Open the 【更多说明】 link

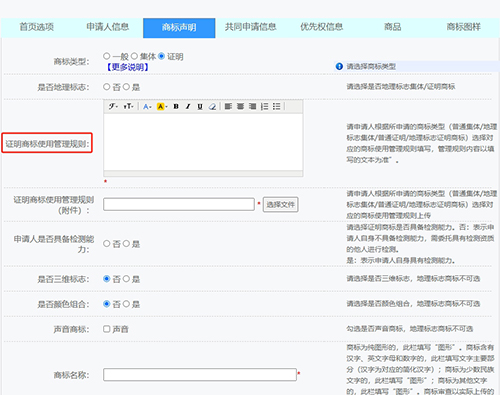tap(127, 67)
